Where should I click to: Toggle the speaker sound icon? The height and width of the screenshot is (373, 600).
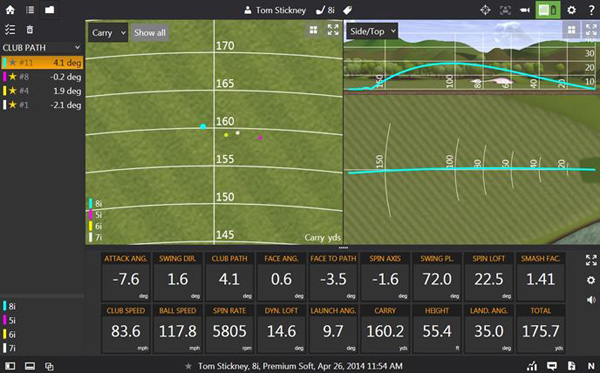click(591, 300)
